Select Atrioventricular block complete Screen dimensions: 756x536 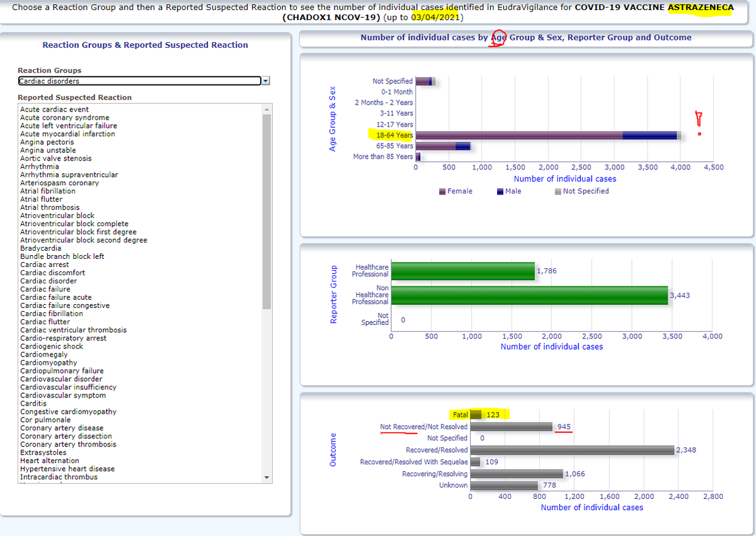tap(74, 224)
